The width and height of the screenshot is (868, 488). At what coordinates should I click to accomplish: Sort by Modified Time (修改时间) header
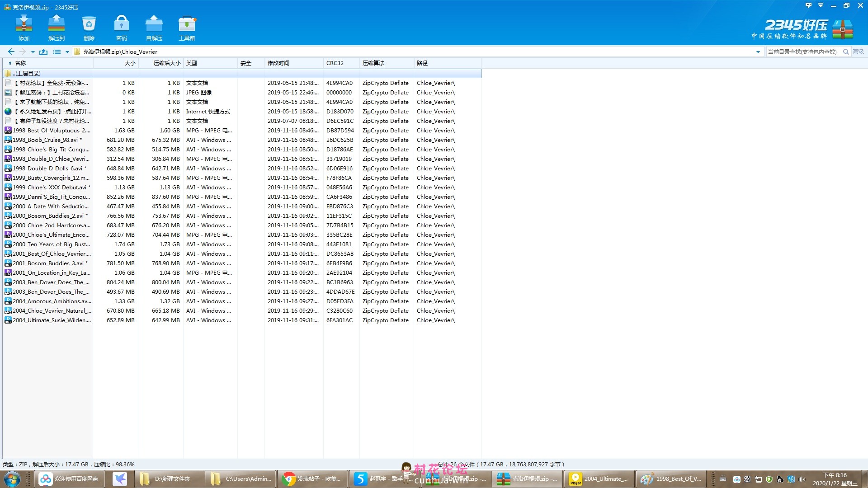pyautogui.click(x=294, y=63)
